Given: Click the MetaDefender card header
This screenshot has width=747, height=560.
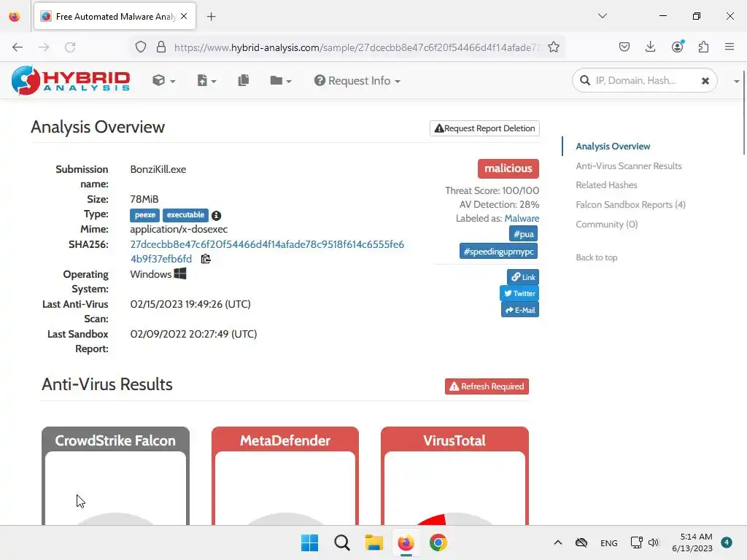Looking at the screenshot, I should tap(285, 440).
